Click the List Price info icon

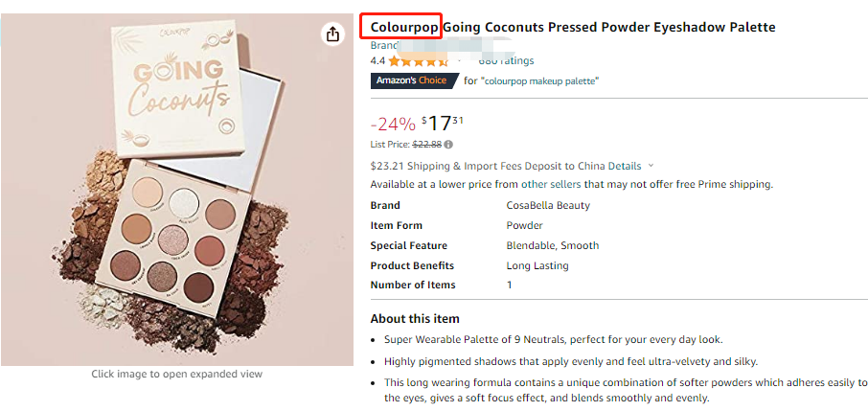448,145
